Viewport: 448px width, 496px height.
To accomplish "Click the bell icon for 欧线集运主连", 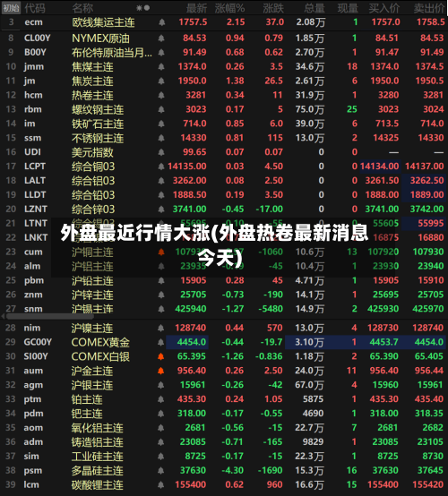I will [x=161, y=22].
